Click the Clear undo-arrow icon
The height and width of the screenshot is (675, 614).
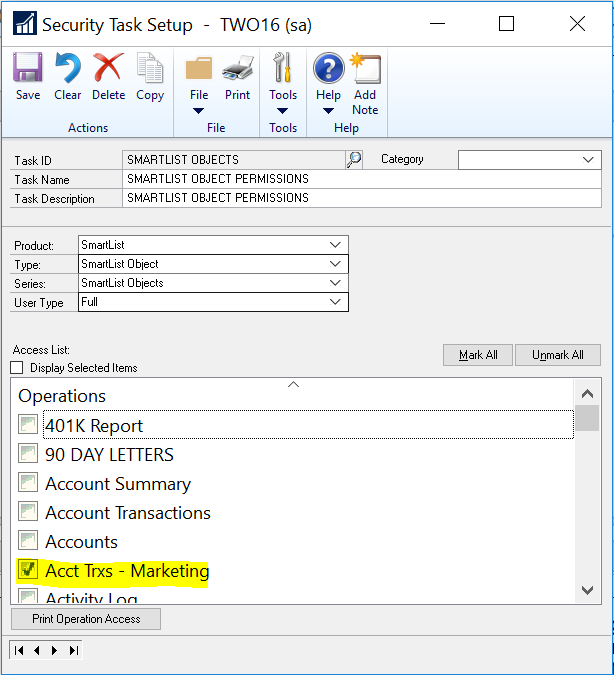68,70
